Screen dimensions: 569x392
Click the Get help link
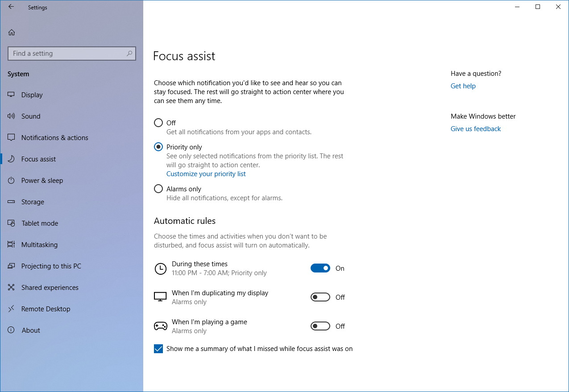(x=463, y=86)
